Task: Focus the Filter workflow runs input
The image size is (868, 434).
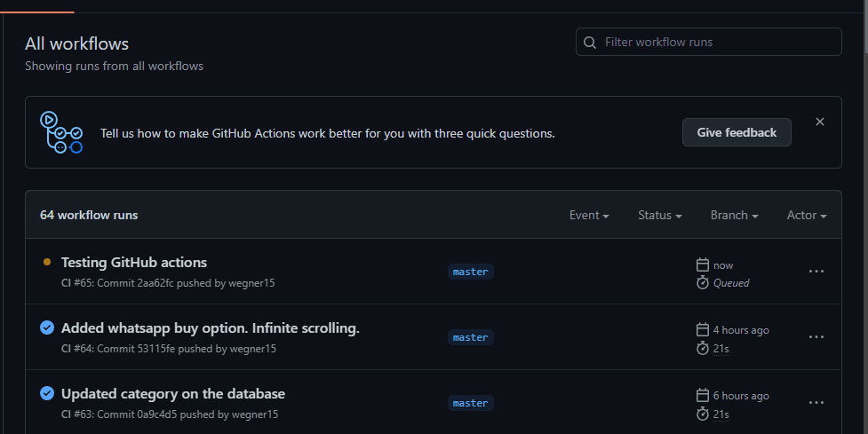Action: [709, 42]
